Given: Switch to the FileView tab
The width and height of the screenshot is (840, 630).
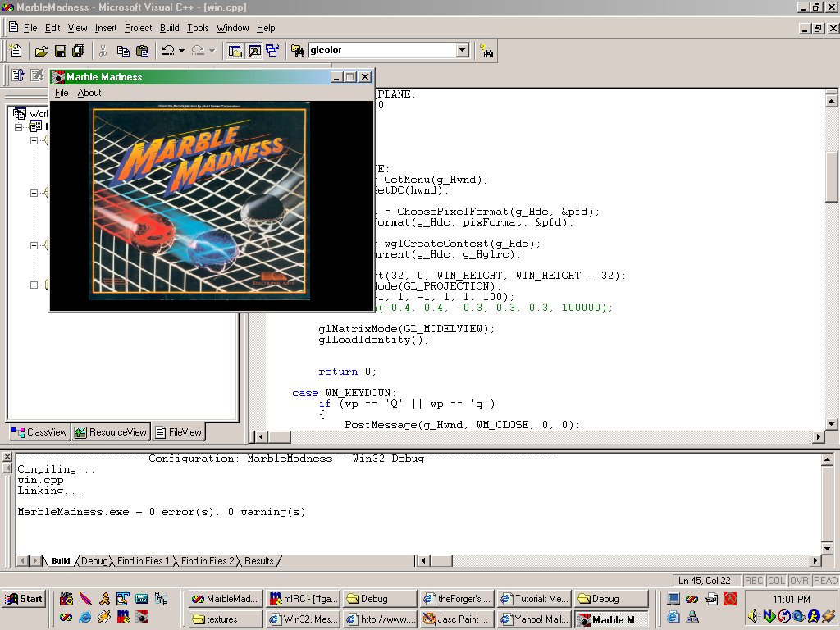Looking at the screenshot, I should coord(178,432).
